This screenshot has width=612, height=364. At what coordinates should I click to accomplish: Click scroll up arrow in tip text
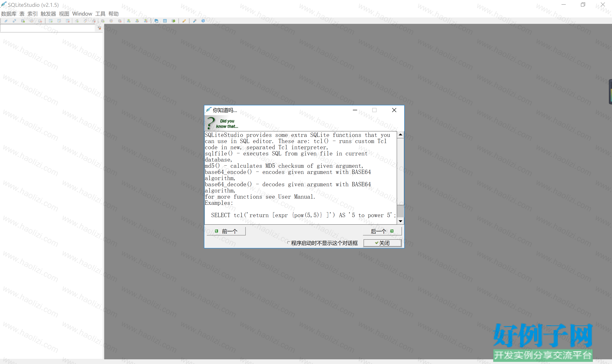pyautogui.click(x=400, y=135)
